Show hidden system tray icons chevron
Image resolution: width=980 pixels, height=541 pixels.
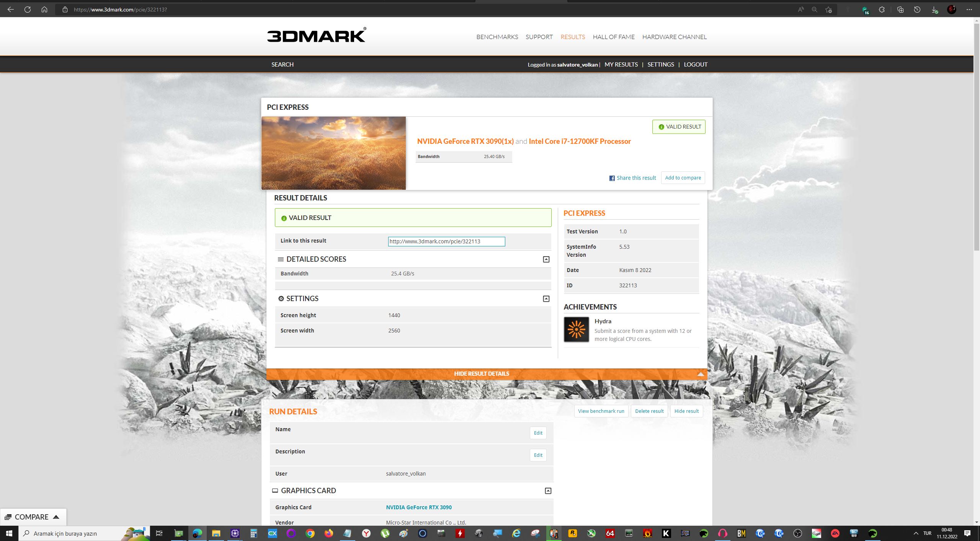pyautogui.click(x=916, y=533)
